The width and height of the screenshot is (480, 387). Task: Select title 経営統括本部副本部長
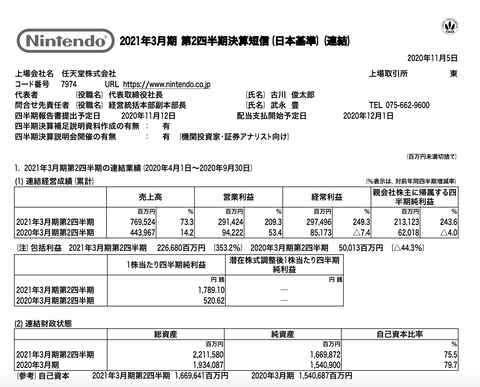tap(147, 105)
